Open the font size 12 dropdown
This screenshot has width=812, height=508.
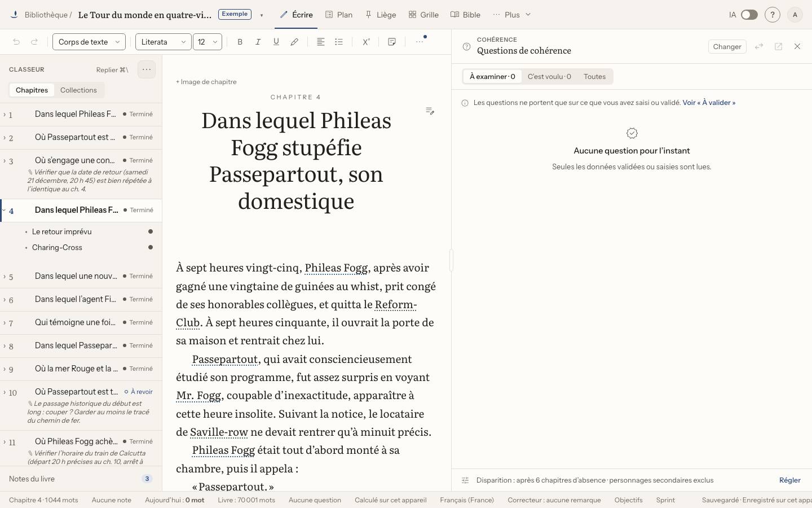208,42
